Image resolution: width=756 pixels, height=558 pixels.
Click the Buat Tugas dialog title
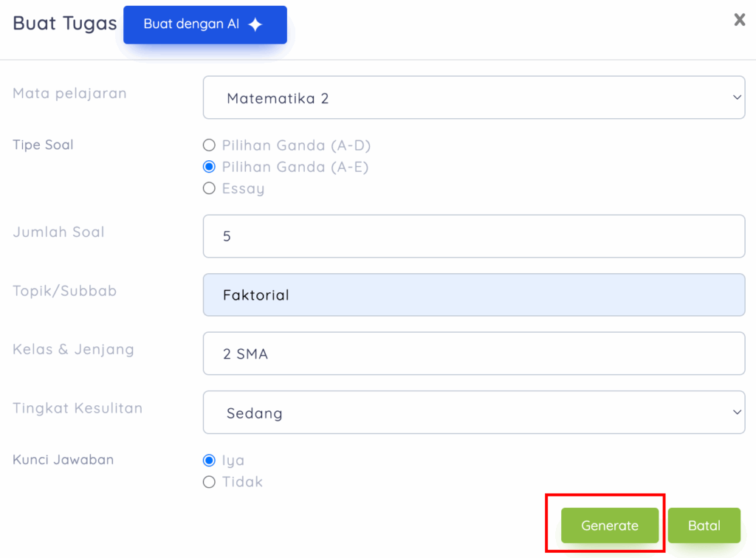pyautogui.click(x=63, y=23)
